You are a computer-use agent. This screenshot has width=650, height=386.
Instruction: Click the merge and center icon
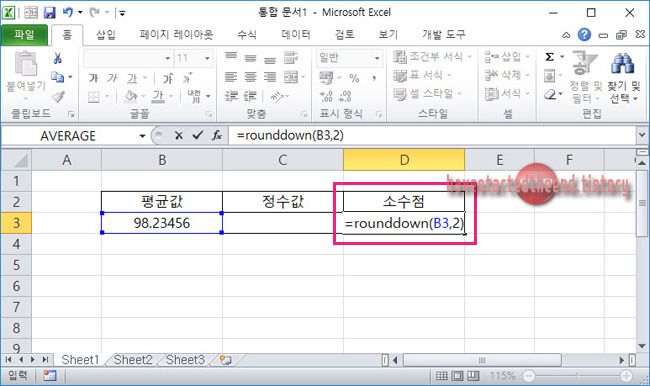click(291, 77)
